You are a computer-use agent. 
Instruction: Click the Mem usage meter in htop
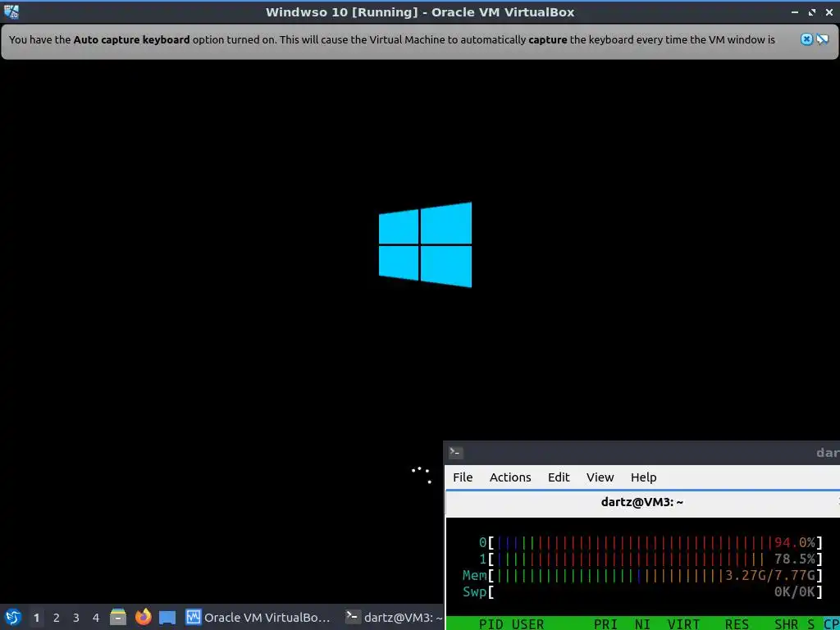(642, 575)
